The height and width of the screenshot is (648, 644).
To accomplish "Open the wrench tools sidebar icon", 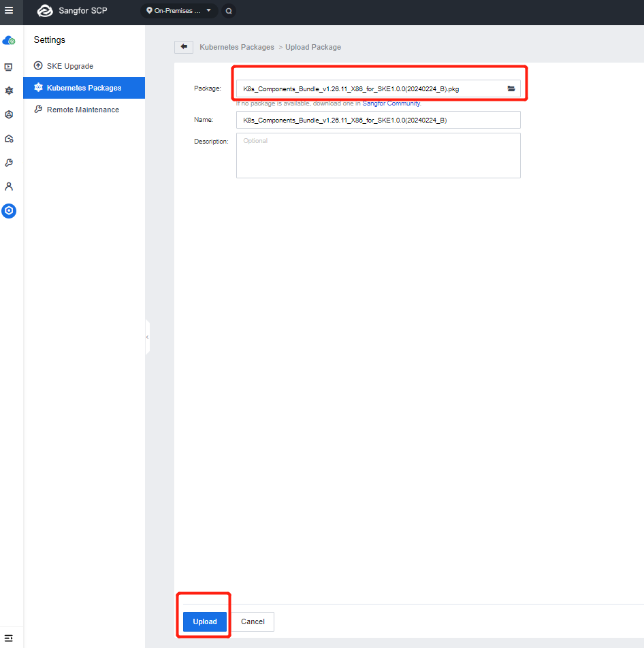I will [x=9, y=163].
